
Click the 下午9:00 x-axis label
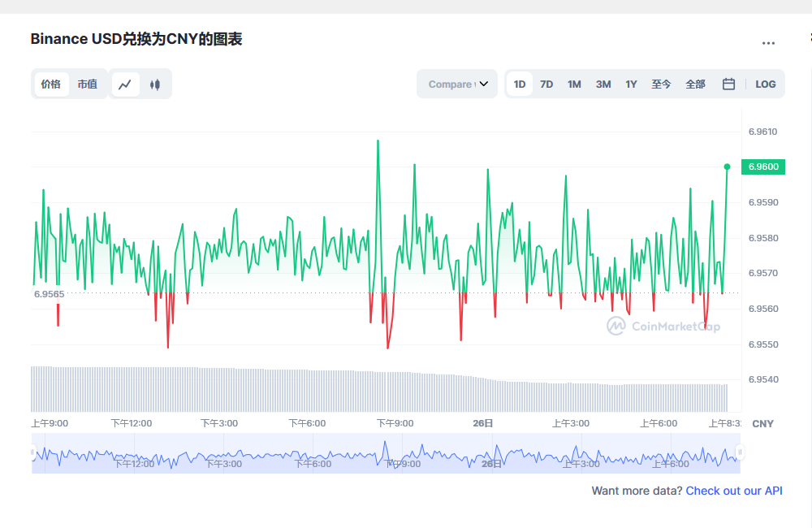click(395, 423)
